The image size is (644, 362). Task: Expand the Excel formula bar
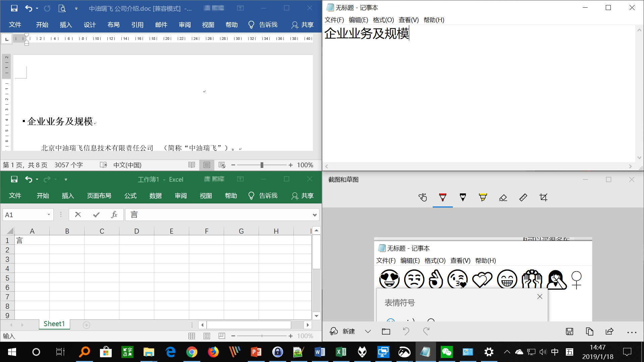pyautogui.click(x=314, y=215)
